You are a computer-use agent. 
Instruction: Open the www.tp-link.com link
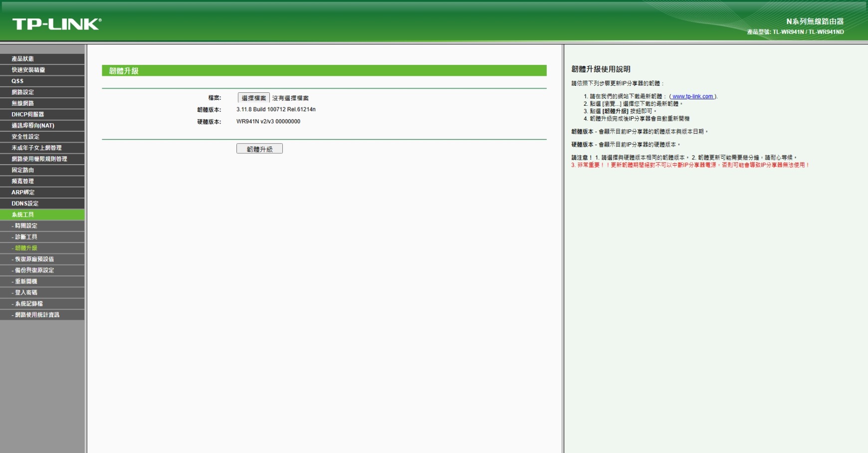pos(691,96)
